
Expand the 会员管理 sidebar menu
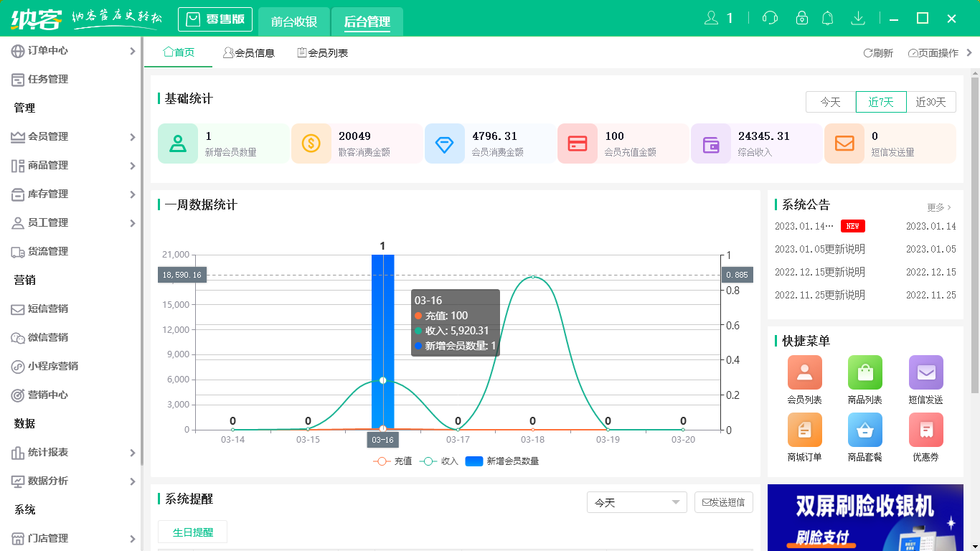72,136
